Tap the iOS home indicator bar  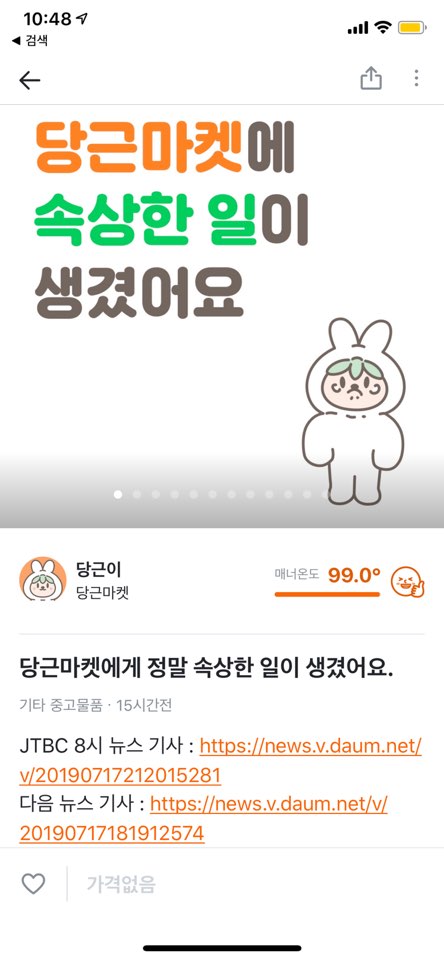222,948
